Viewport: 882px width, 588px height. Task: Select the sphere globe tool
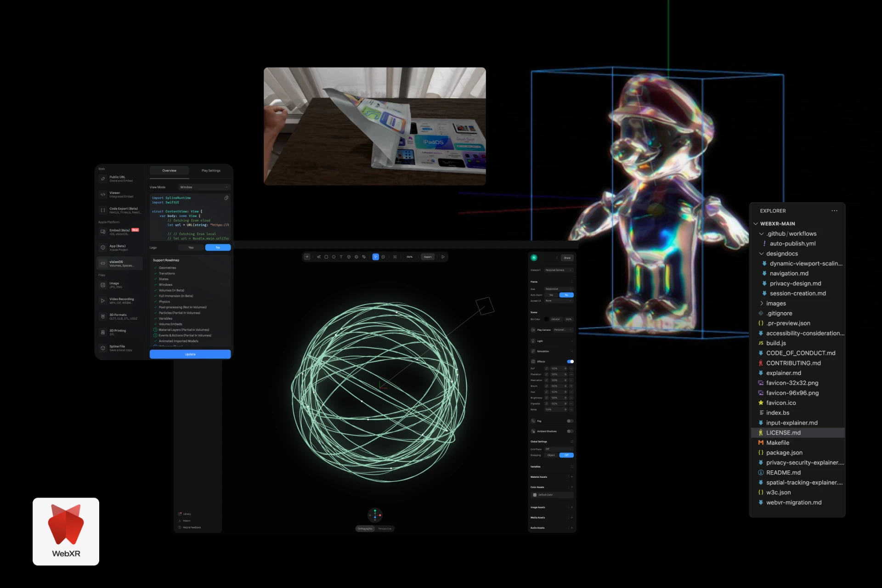pos(356,257)
